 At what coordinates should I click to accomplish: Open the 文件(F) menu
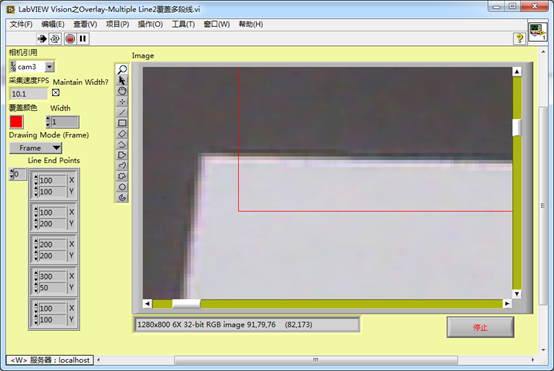[21, 24]
